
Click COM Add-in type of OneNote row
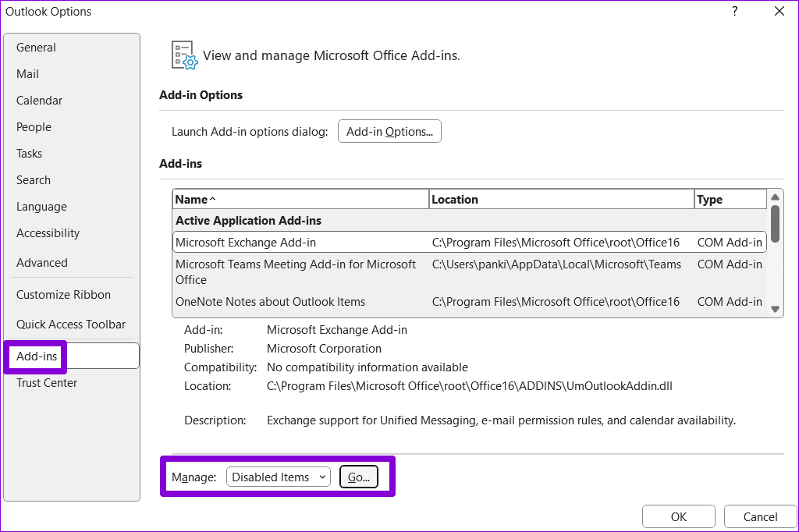coord(730,302)
